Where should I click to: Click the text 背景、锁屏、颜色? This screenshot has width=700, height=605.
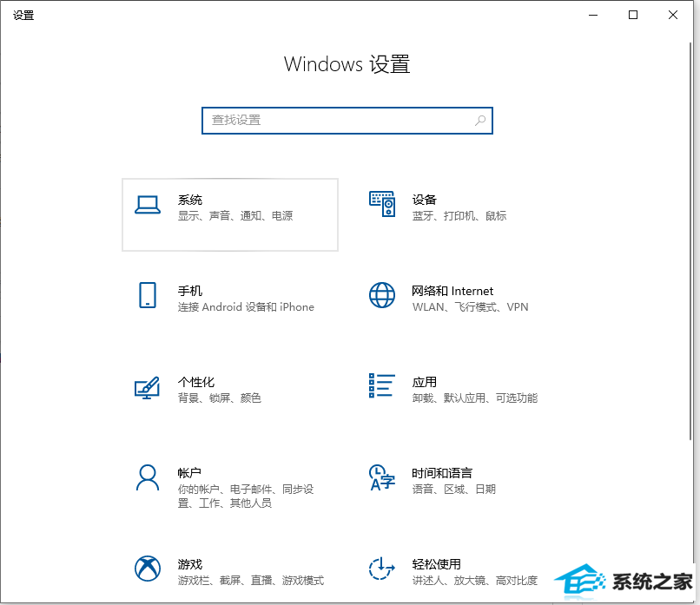coord(219,398)
